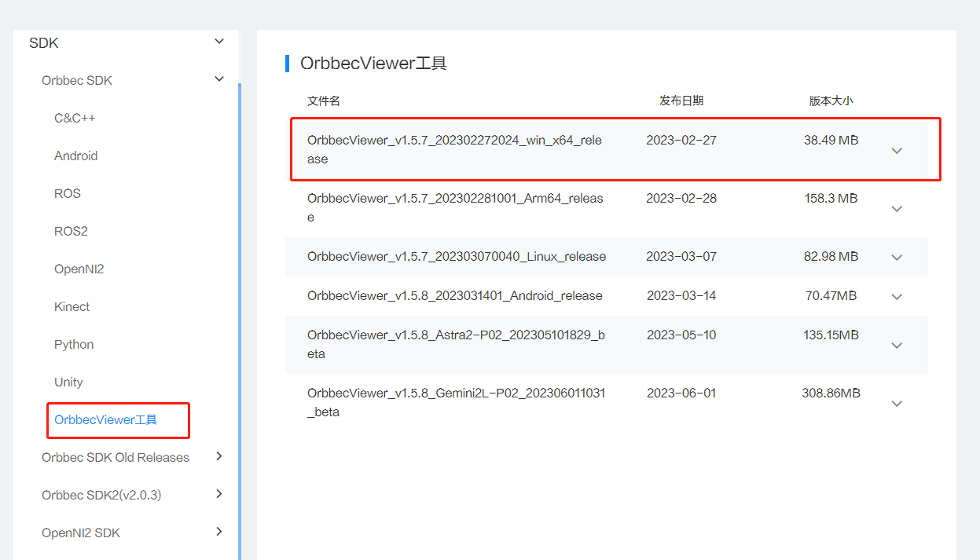
Task: Click the sidebar vertical scrollbar
Action: 240,314
